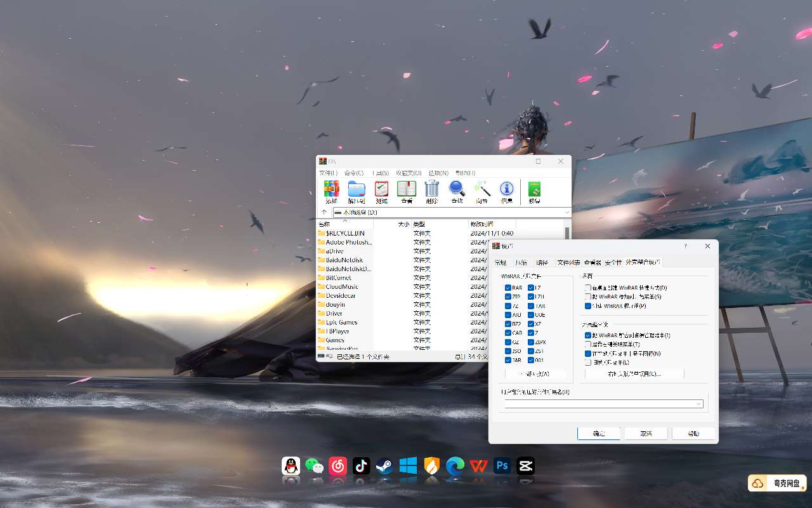Click the Windows logo dock icon
Viewport: 812px width, 508px height.
pos(408,466)
